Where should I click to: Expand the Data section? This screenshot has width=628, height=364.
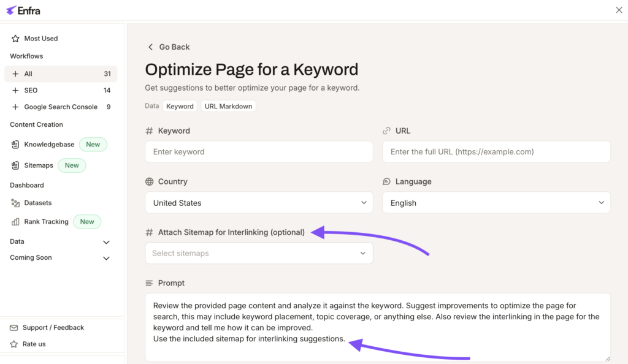coord(106,242)
